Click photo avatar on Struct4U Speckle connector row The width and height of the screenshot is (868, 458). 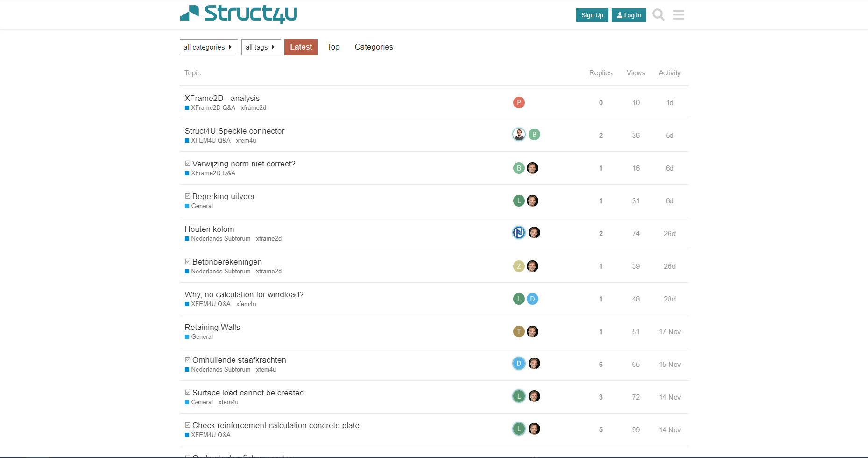point(519,135)
